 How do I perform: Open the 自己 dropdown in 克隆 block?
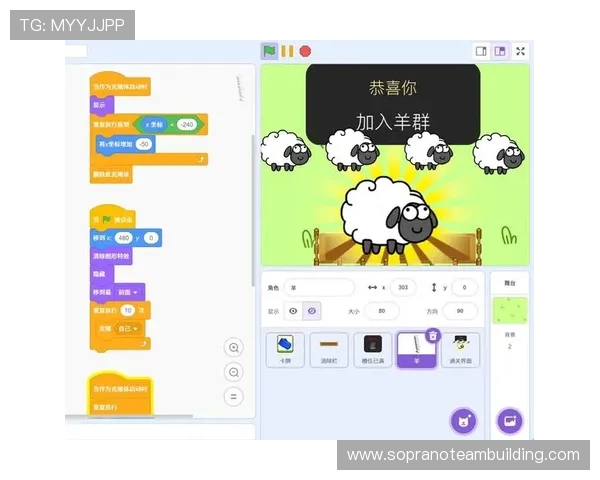click(127, 328)
